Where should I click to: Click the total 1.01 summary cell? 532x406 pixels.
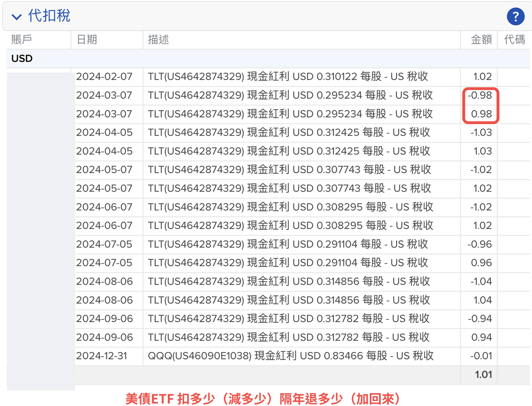485,374
